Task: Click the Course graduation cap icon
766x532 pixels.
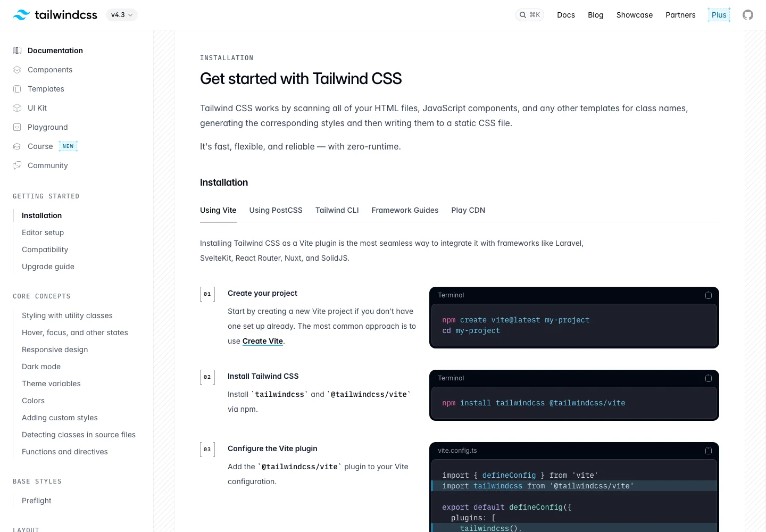Action: point(17,146)
